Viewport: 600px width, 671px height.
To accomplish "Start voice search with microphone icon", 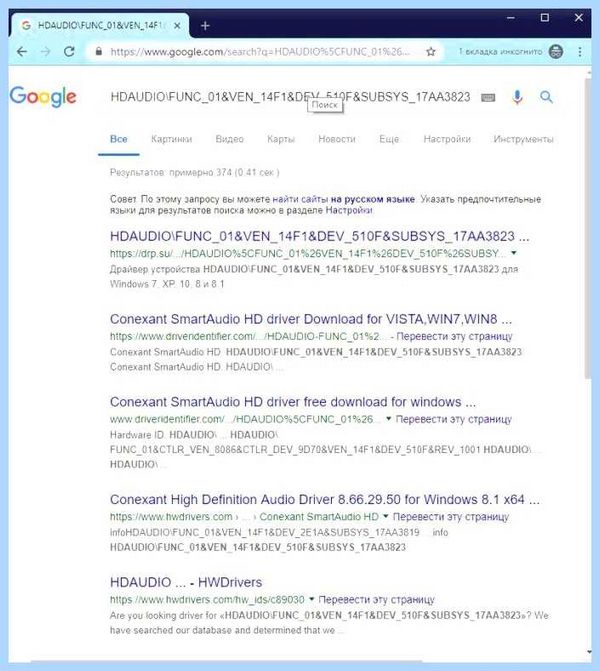I will pos(517,97).
